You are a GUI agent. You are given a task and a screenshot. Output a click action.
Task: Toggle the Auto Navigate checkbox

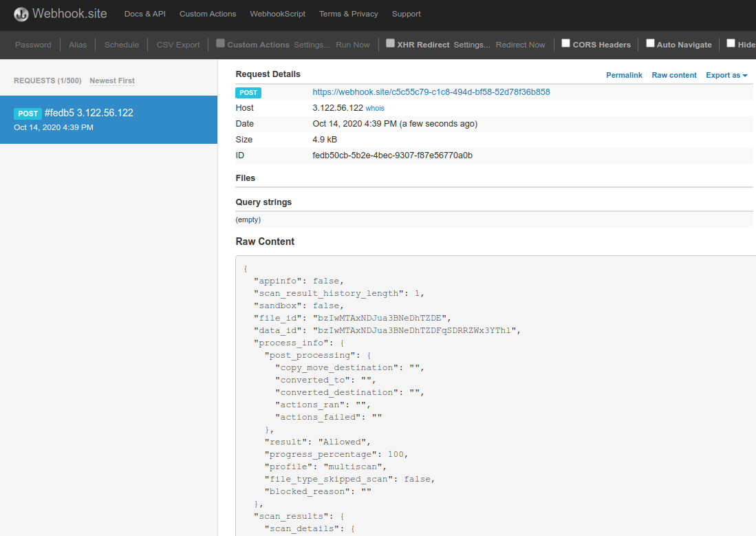(651, 43)
